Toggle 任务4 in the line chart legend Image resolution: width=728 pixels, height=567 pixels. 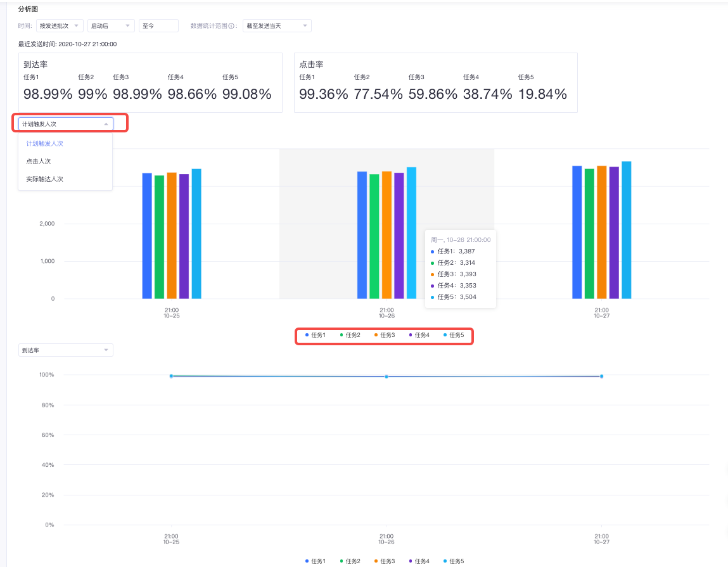419,561
